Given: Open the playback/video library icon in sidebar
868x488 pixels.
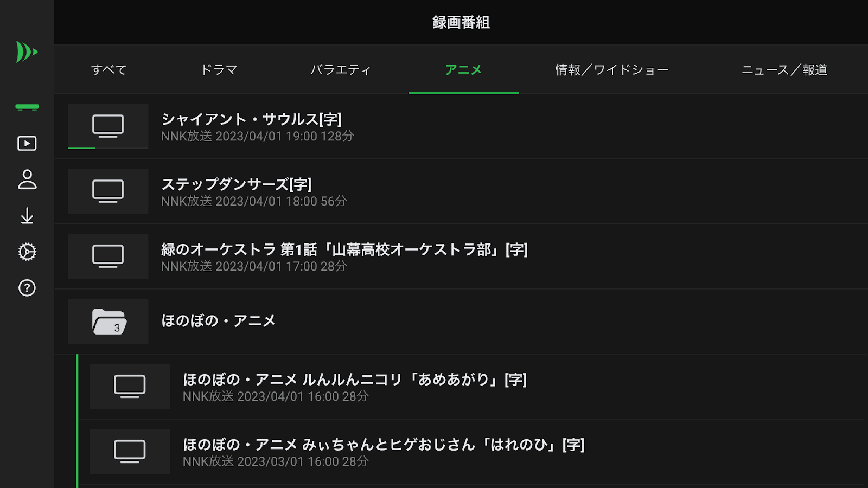Looking at the screenshot, I should click(26, 144).
